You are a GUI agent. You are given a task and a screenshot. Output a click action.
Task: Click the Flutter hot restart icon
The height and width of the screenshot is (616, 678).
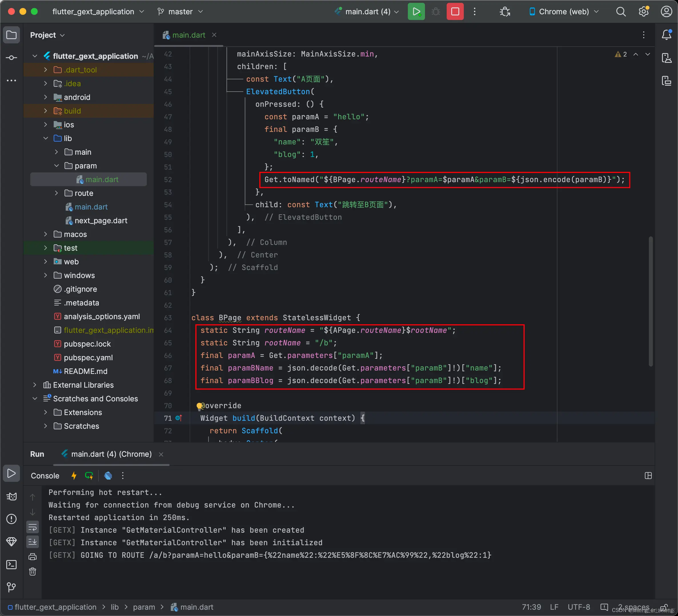[x=89, y=476]
